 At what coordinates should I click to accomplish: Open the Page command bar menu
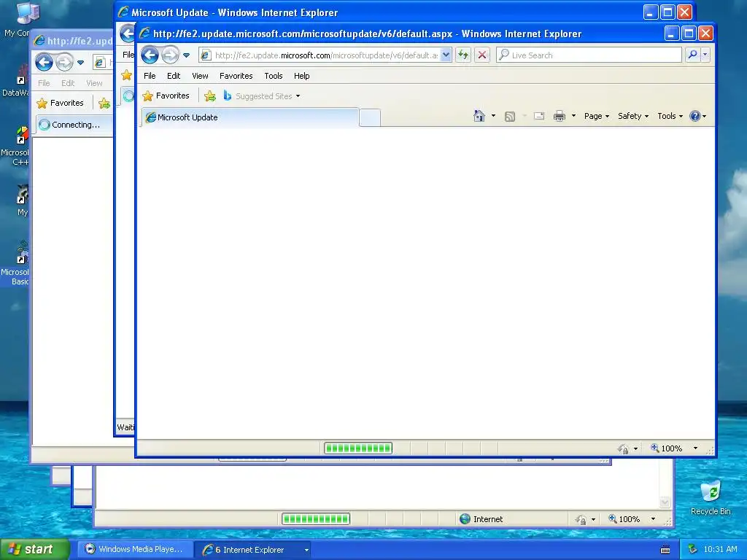click(597, 116)
